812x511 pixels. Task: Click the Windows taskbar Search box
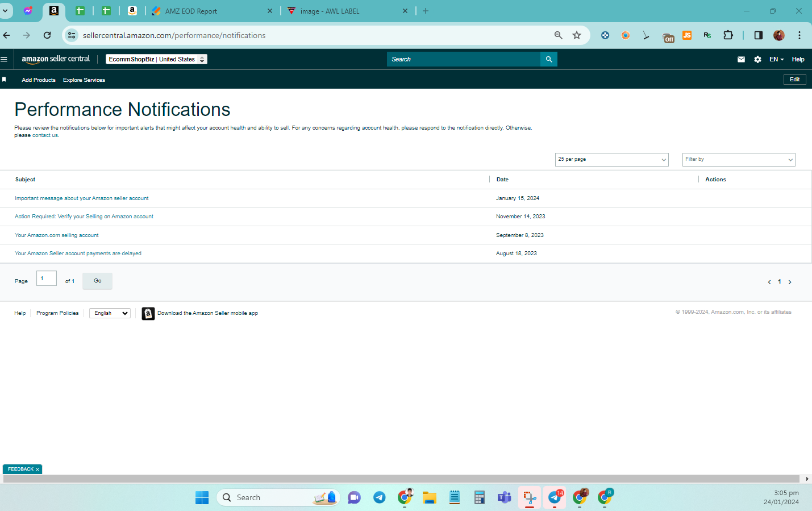point(278,497)
